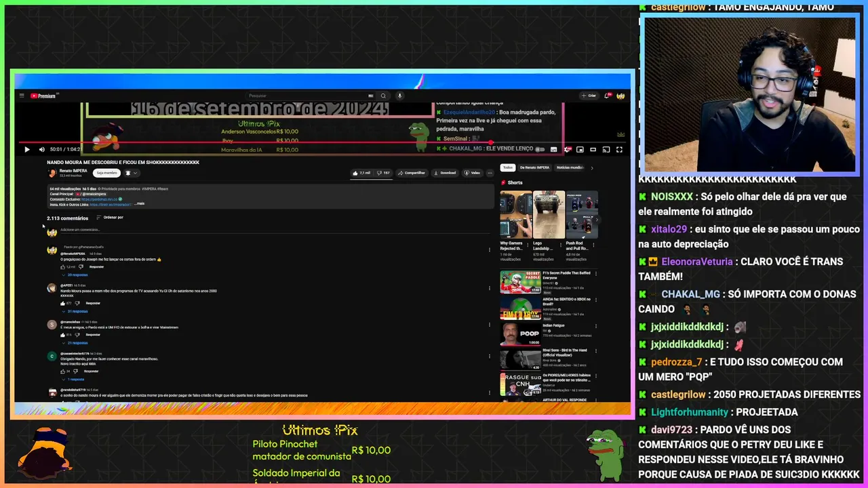The width and height of the screenshot is (868, 488).
Task: Expand the description with ...mais
Action: pyautogui.click(x=139, y=203)
